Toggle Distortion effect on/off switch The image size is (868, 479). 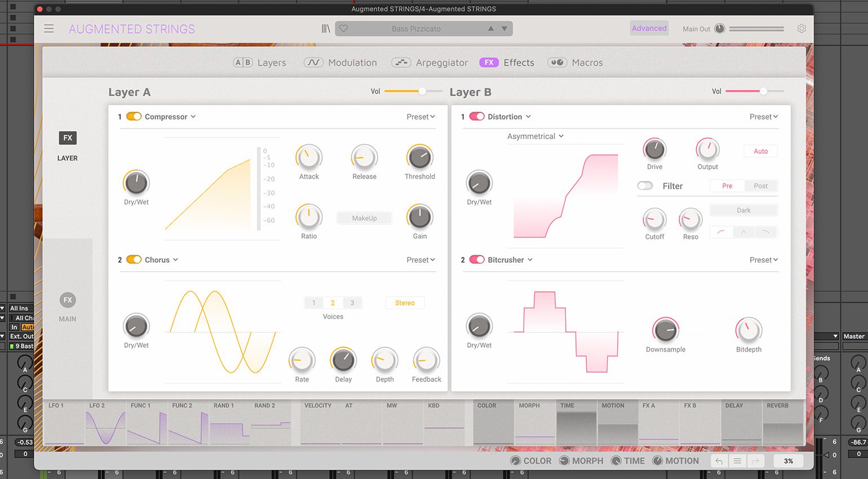pos(477,117)
